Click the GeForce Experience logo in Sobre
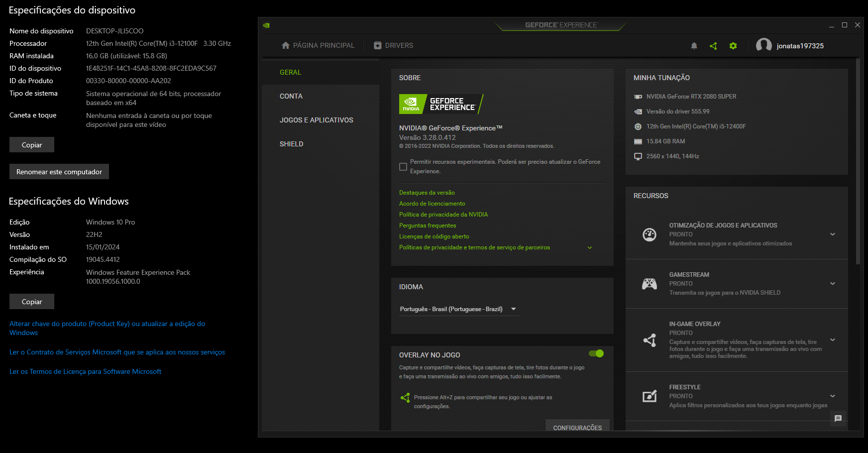868x453 pixels. (441, 104)
